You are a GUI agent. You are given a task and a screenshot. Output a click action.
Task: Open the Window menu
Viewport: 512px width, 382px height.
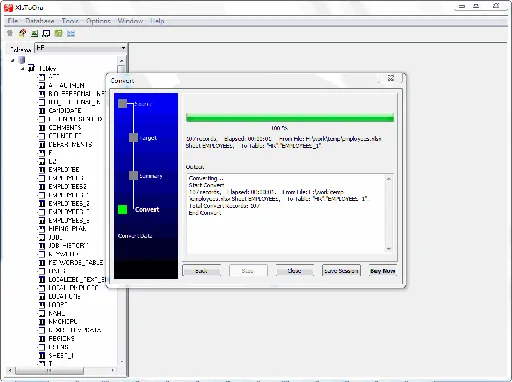(x=130, y=21)
